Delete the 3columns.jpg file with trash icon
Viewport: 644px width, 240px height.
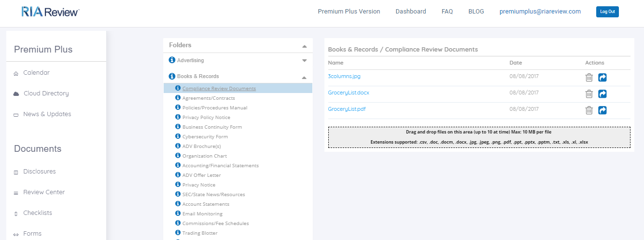589,78
